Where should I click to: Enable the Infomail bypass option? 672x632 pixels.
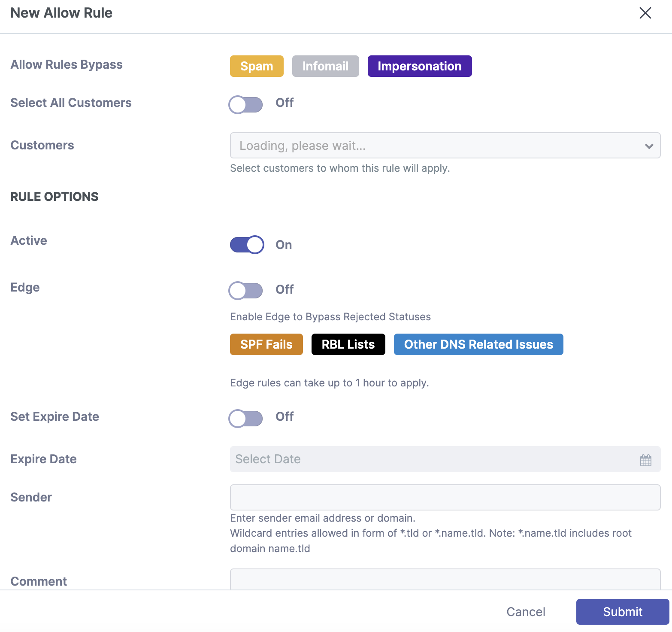click(325, 66)
